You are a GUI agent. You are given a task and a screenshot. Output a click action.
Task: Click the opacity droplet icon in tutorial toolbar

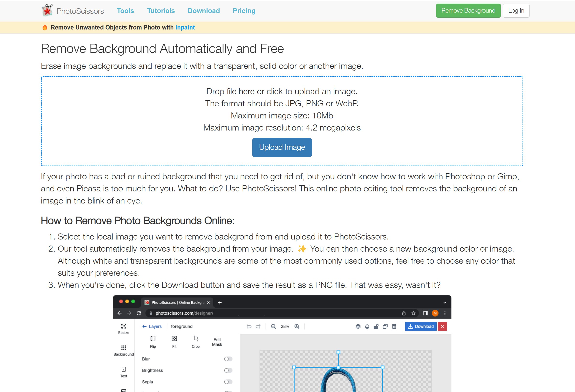pyautogui.click(x=367, y=327)
